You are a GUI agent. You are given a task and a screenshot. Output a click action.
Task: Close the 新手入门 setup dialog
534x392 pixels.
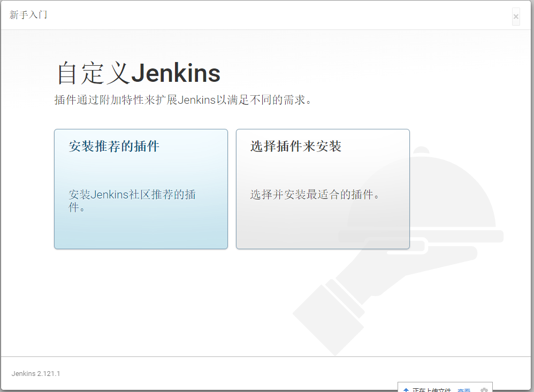[x=516, y=17]
